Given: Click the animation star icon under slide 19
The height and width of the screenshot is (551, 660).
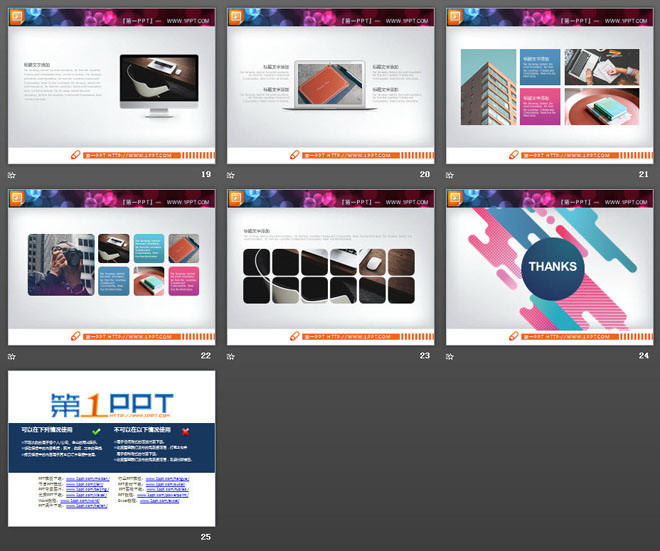Looking at the screenshot, I should 13,175.
